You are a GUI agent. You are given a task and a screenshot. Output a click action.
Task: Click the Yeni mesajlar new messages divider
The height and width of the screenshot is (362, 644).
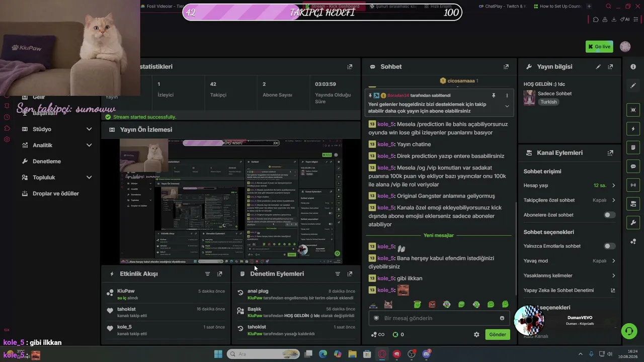tap(439, 235)
